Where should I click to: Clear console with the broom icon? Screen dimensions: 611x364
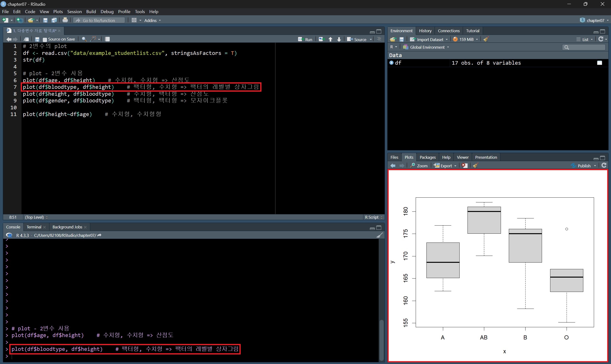tap(379, 235)
